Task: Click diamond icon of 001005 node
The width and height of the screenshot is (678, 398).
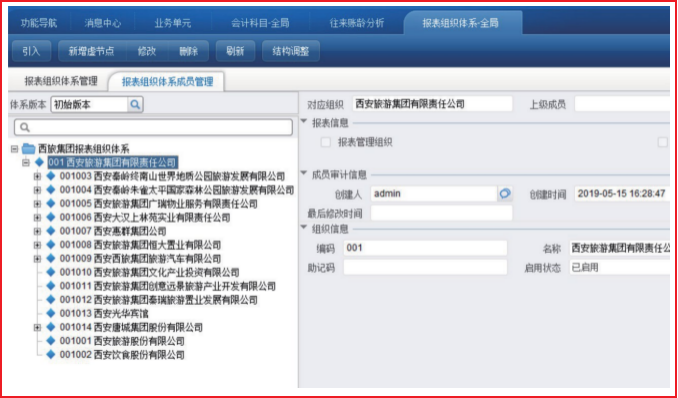Action: 51,203
